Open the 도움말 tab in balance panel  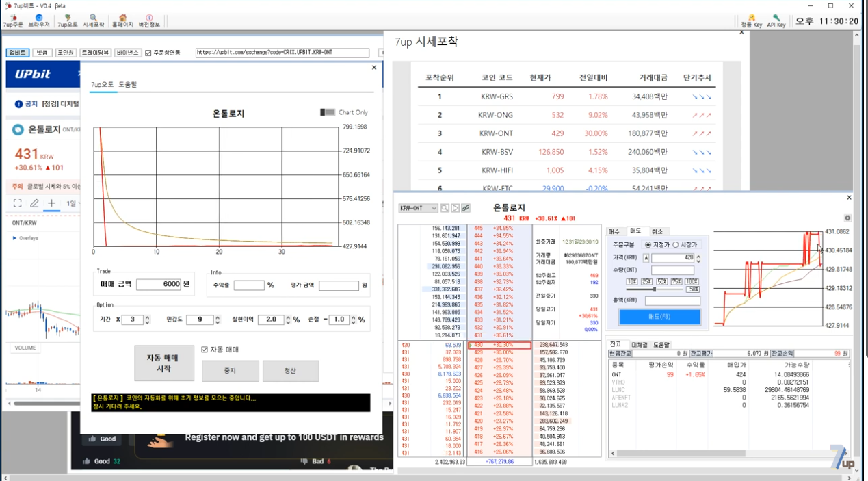point(661,344)
